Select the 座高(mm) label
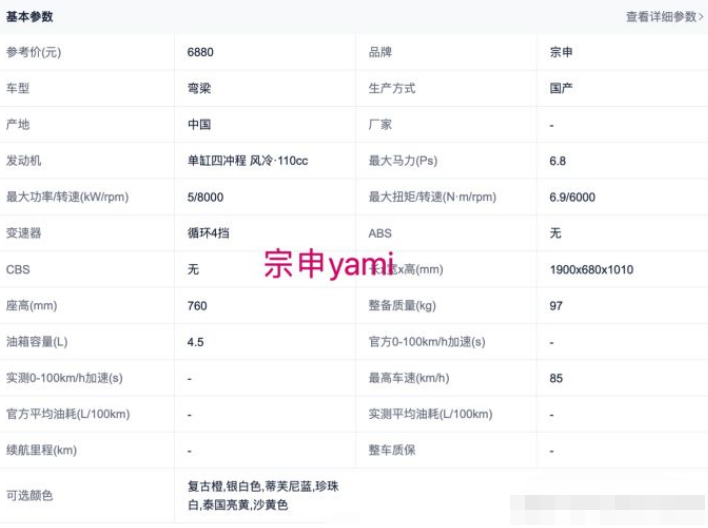Viewport: 708px width, 528px height. (31, 306)
